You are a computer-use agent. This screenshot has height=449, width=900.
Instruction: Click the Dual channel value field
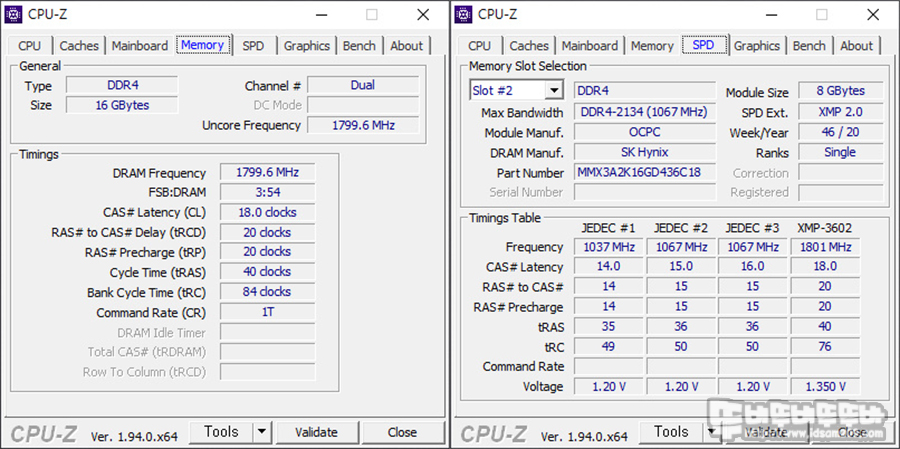tap(363, 86)
